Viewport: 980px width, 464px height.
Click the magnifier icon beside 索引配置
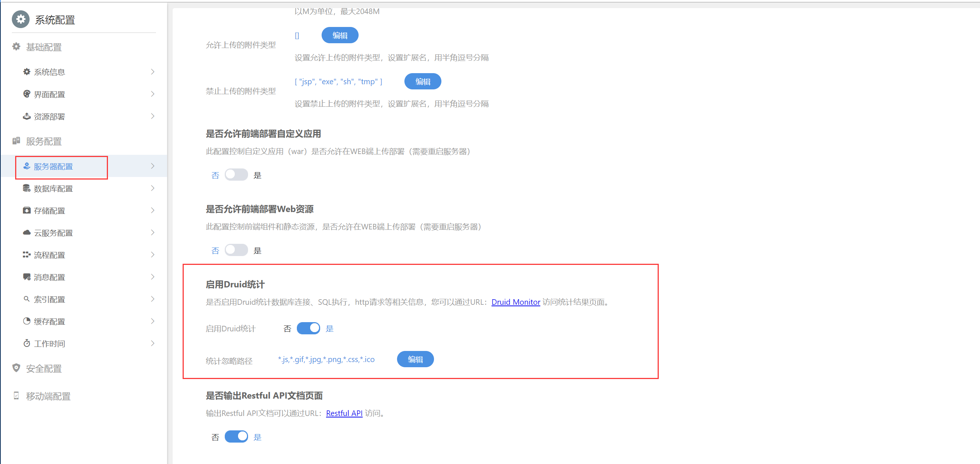click(x=27, y=299)
